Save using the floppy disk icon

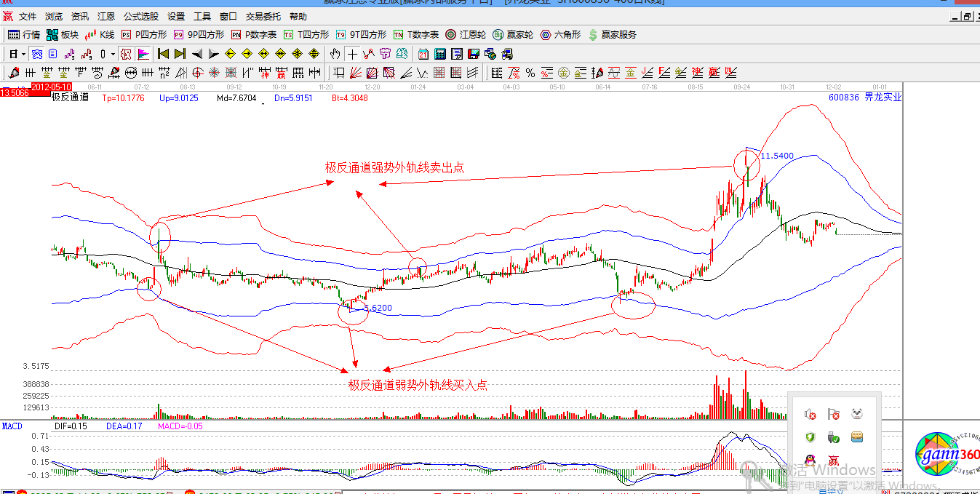[474, 54]
